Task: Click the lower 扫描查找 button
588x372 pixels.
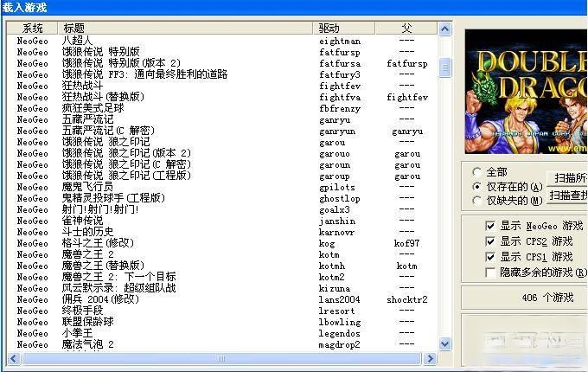Action: point(567,195)
